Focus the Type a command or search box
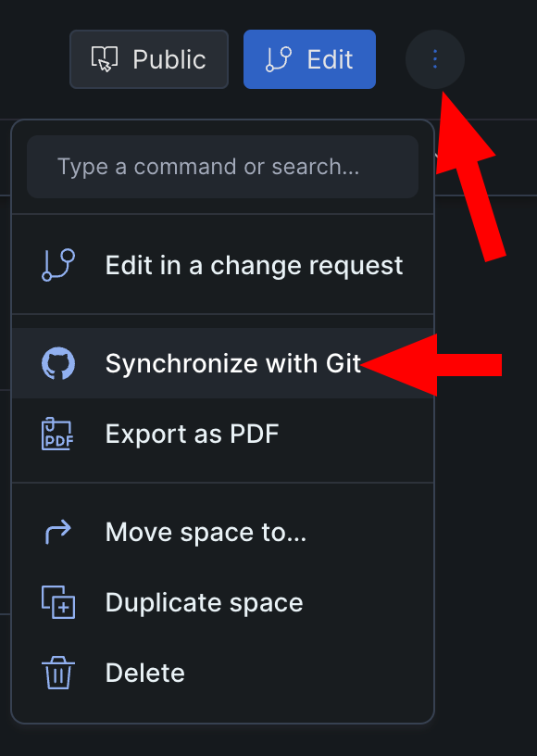 222,167
